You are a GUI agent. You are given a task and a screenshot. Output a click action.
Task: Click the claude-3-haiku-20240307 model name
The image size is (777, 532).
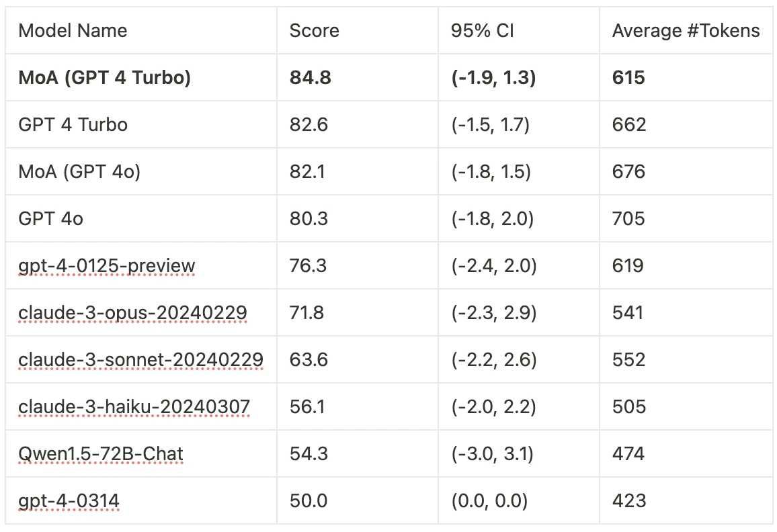coord(134,407)
